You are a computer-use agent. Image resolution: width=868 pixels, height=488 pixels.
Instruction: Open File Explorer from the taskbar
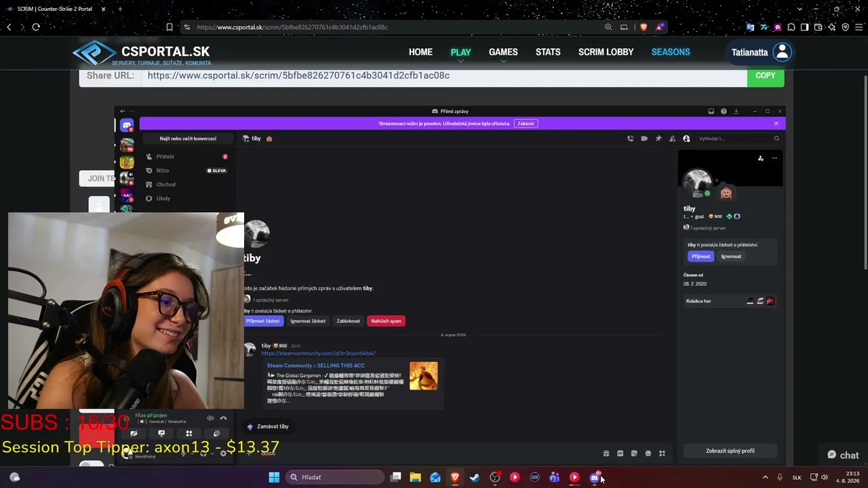tap(415, 477)
